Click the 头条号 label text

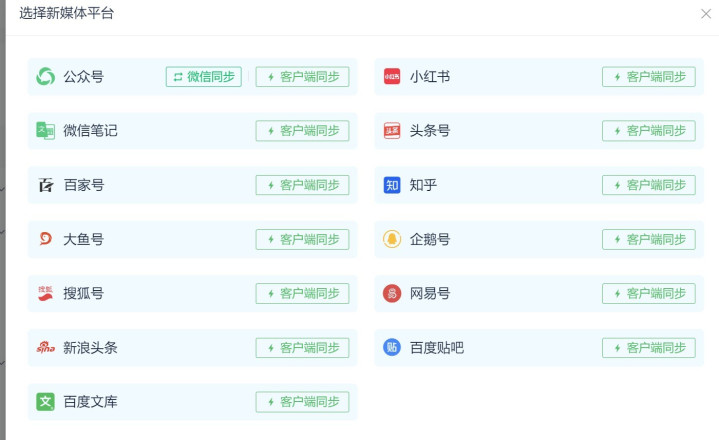pos(430,131)
